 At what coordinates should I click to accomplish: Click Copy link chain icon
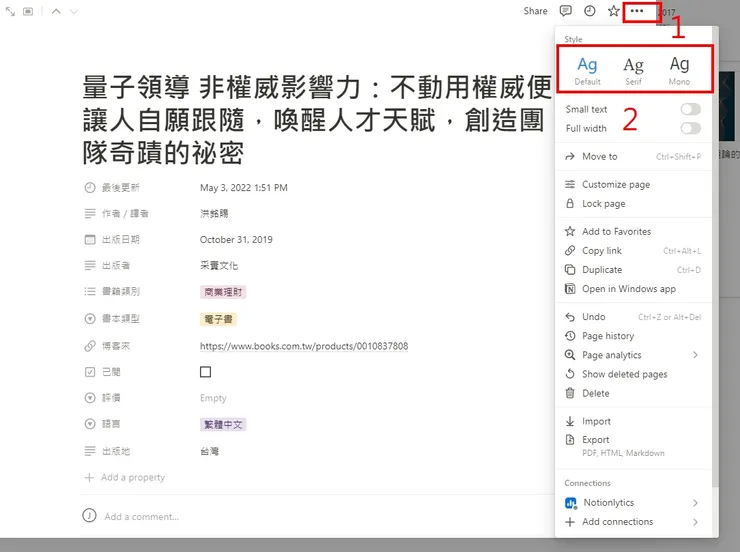point(570,251)
